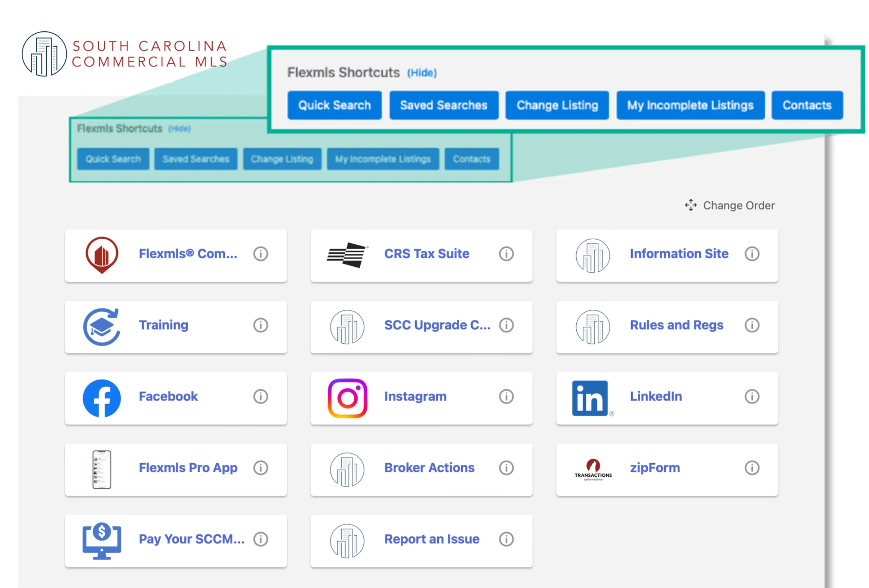Screen dimensions: 869x588
Task: Open info for the Information Site tile
Action: [752, 254]
